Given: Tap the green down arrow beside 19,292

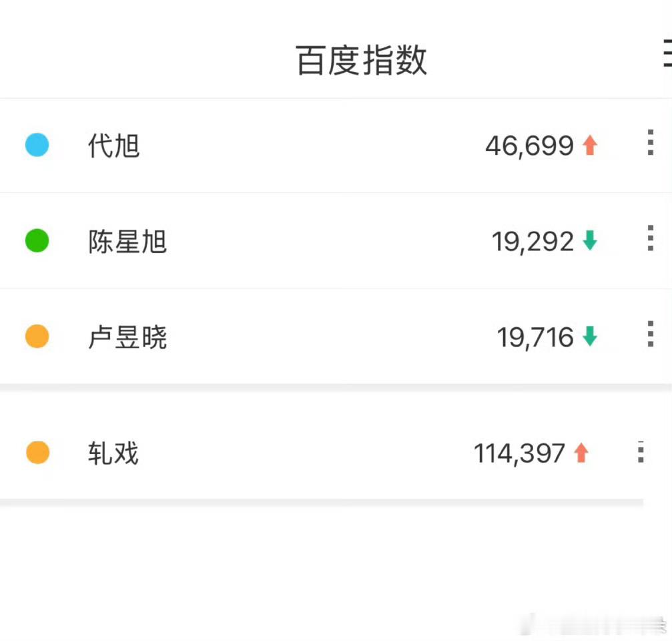Looking at the screenshot, I should [x=590, y=240].
